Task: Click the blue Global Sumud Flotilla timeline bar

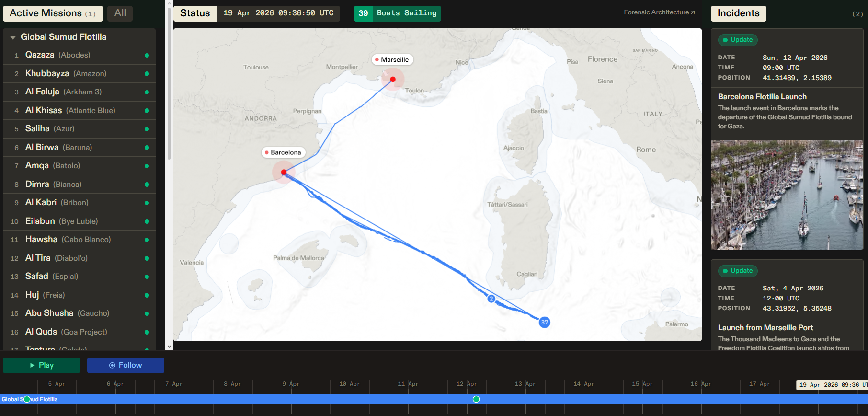Action: pos(240,399)
